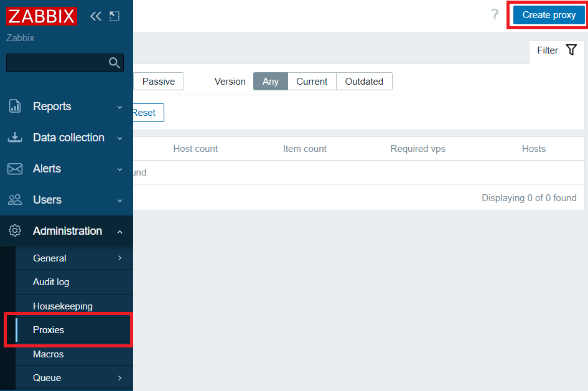Viewport: 588px width, 391px height.
Task: Click the Reset filter button
Action: pyautogui.click(x=144, y=113)
